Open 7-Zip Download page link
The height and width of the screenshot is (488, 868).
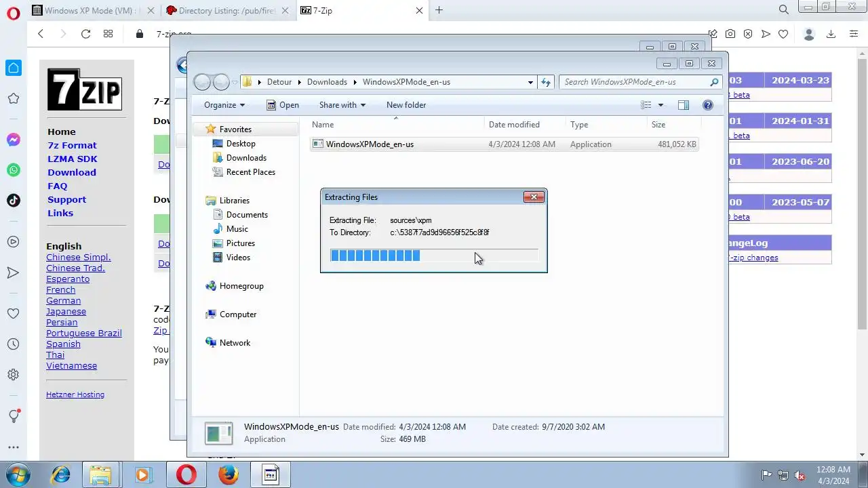(72, 172)
